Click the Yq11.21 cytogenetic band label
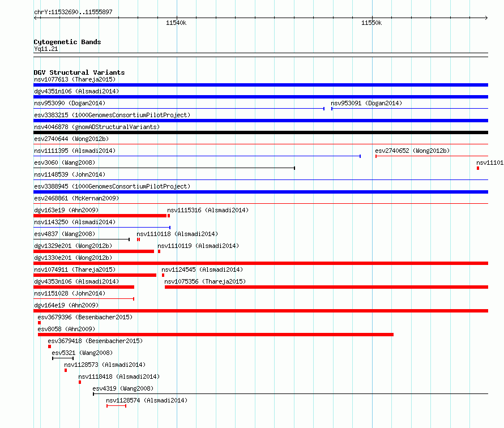504x428 pixels. point(46,49)
